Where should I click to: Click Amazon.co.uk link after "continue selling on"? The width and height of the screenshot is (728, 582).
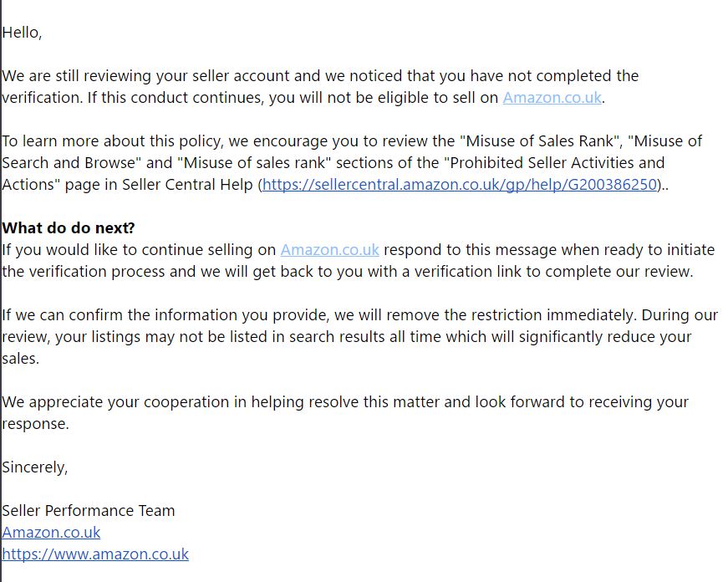pyautogui.click(x=329, y=250)
